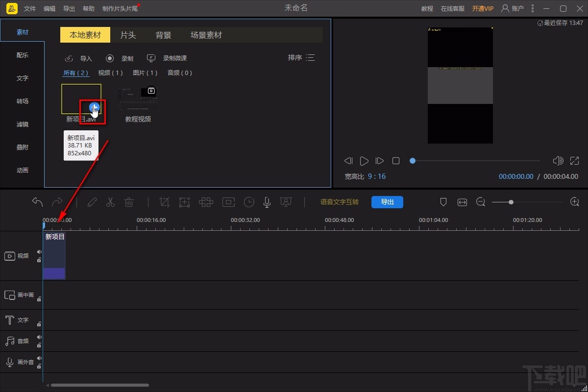Click the previous frame playback button
The height and width of the screenshot is (392, 588).
click(x=348, y=161)
